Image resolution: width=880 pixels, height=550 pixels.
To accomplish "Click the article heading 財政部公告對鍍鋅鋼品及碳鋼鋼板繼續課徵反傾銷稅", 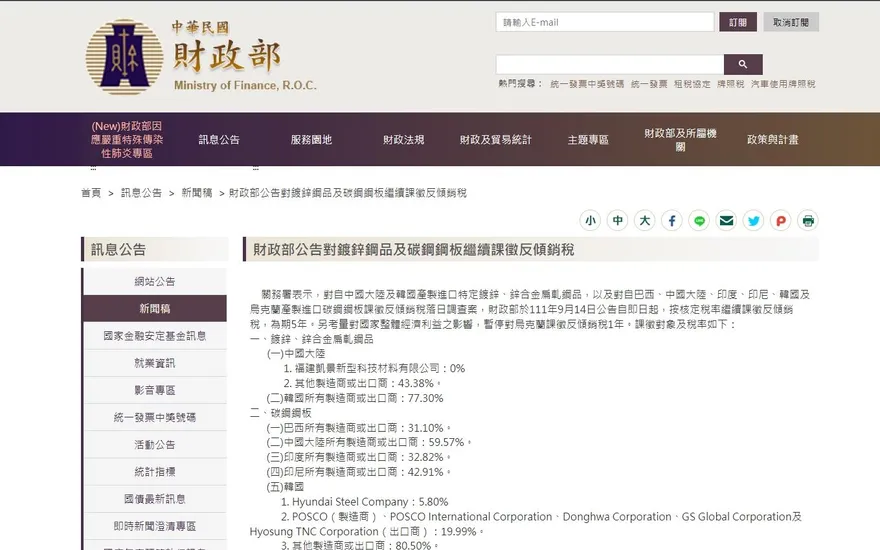I will click(x=414, y=250).
